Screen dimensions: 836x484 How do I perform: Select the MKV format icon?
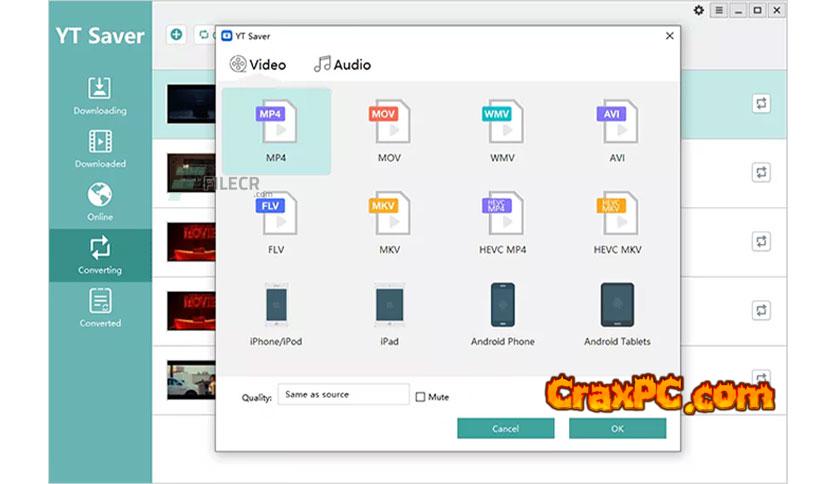[x=389, y=215]
